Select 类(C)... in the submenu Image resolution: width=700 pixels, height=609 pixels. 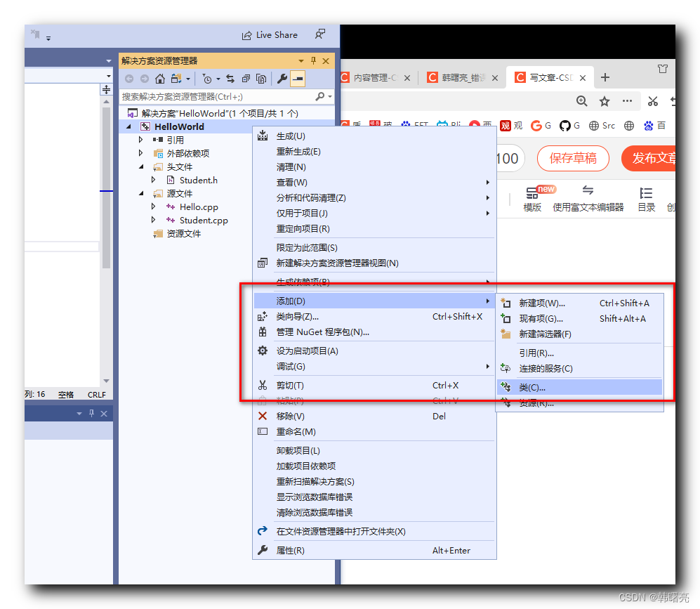pyautogui.click(x=579, y=387)
